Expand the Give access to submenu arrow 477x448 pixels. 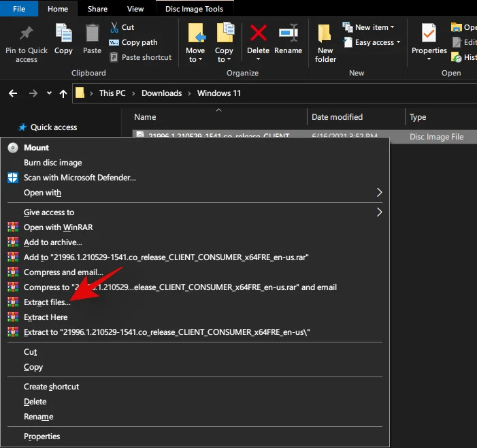379,212
